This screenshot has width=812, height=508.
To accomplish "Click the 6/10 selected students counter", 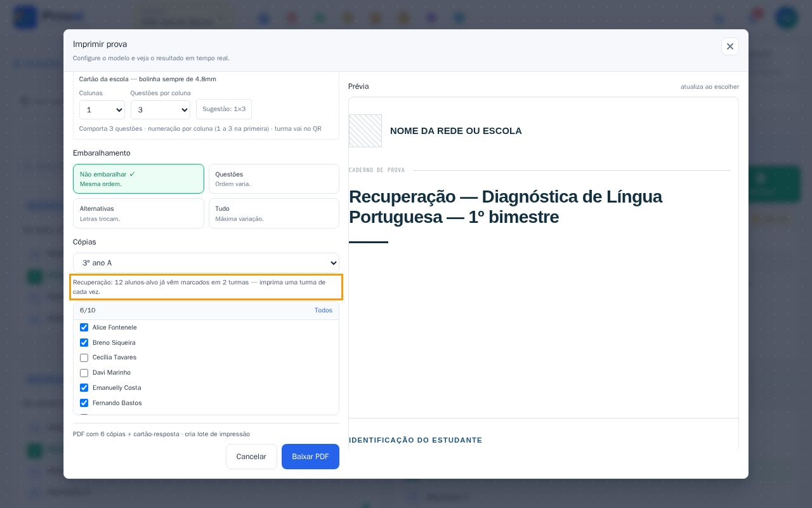I will click(x=88, y=311).
